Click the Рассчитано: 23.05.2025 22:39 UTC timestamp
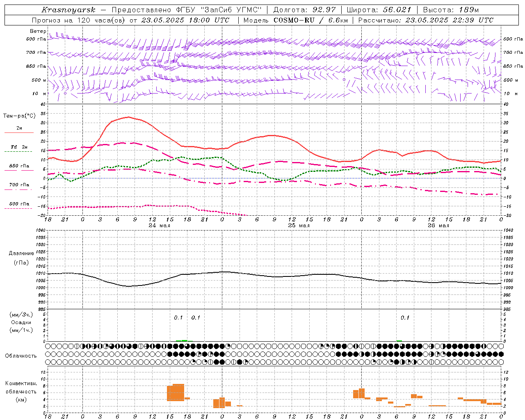Image resolution: width=525 pixels, height=420 pixels. tap(426, 20)
